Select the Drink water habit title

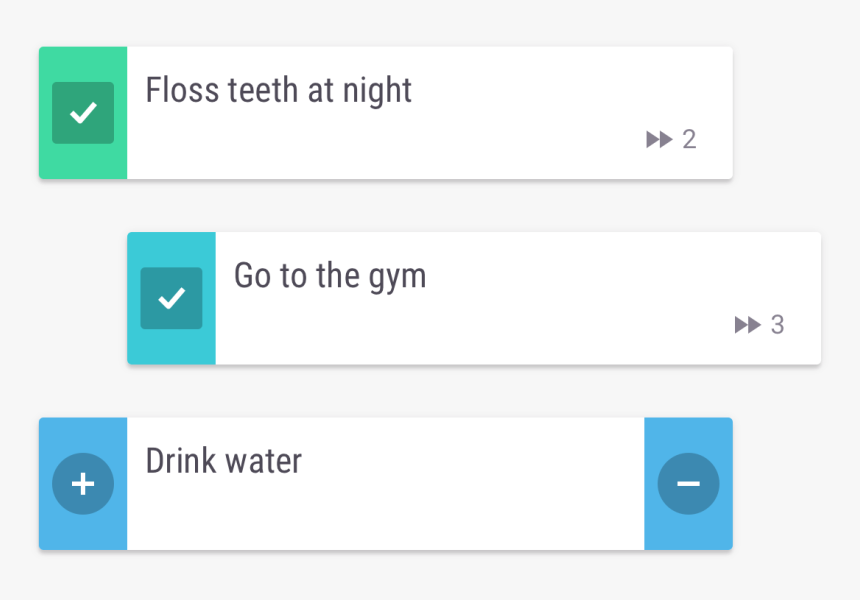pos(224,461)
